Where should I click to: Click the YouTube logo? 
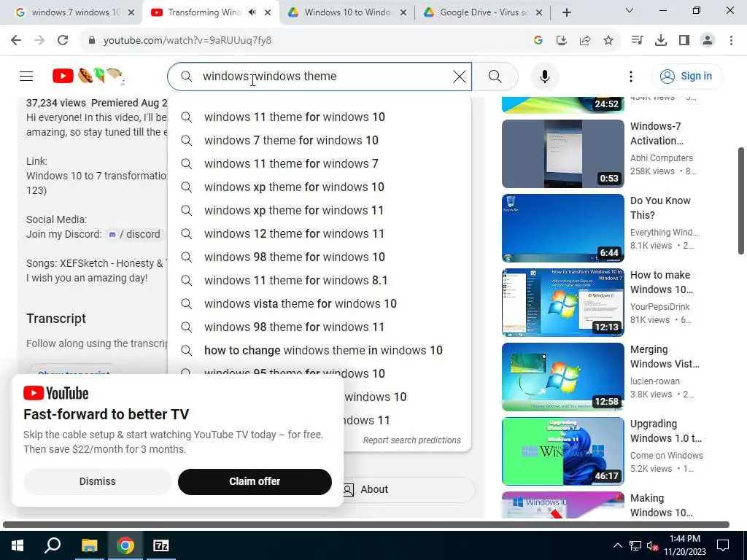(88, 76)
